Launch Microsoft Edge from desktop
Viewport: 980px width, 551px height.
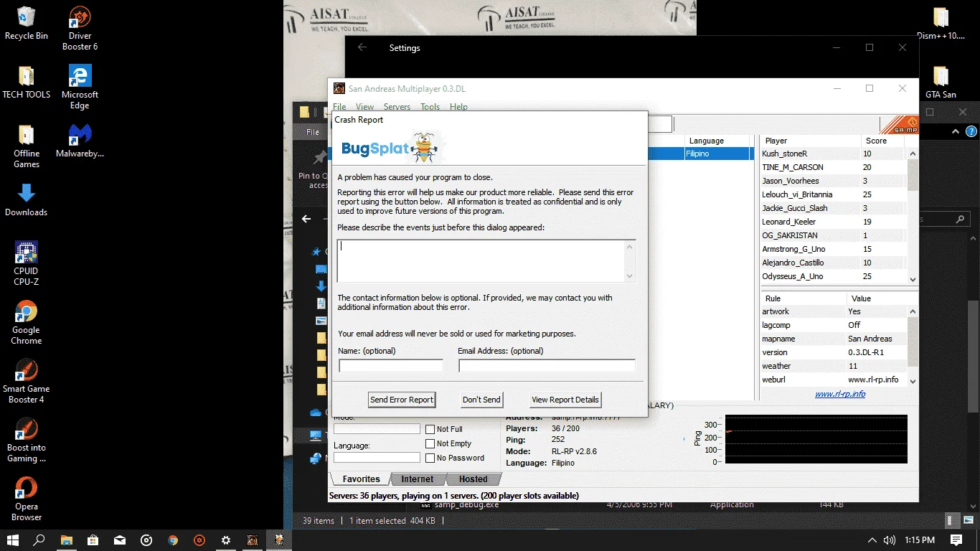pos(80,87)
